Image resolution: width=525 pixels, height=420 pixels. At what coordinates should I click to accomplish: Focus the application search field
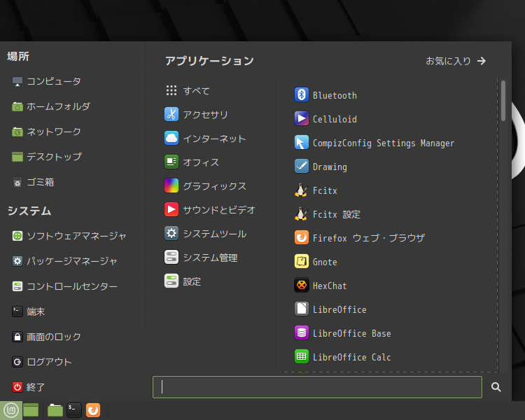click(317, 387)
